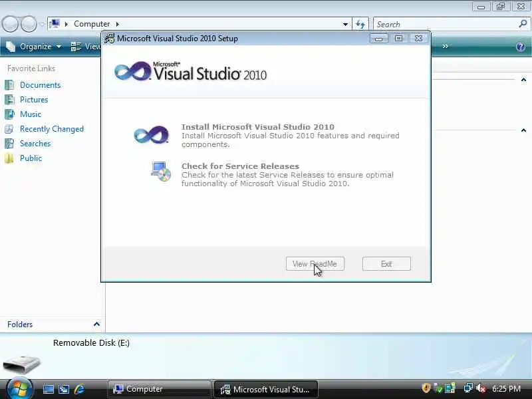The height and width of the screenshot is (399, 532).
Task: Switch to Microsoft Visual Stu... taskbar button
Action: [x=266, y=389]
